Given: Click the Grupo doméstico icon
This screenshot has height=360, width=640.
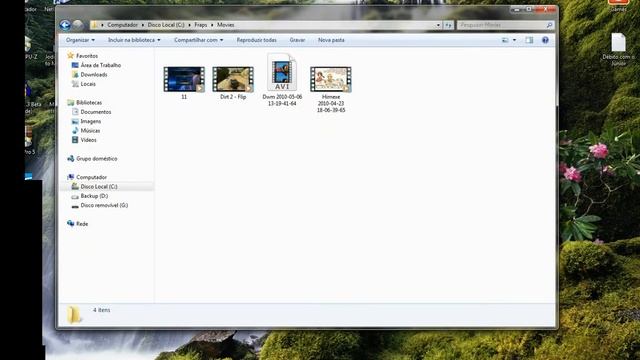Looking at the screenshot, I should pos(71,158).
